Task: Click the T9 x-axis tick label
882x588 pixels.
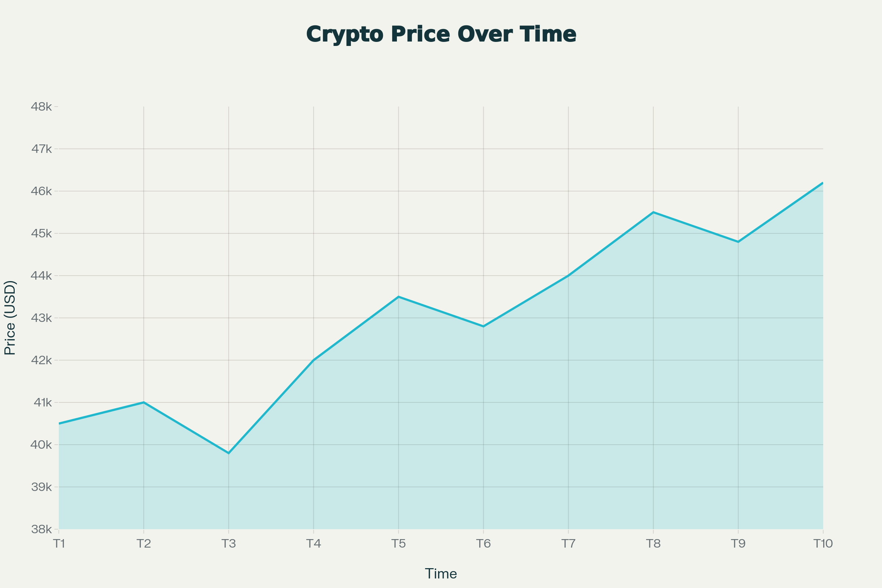Action: pos(738,544)
